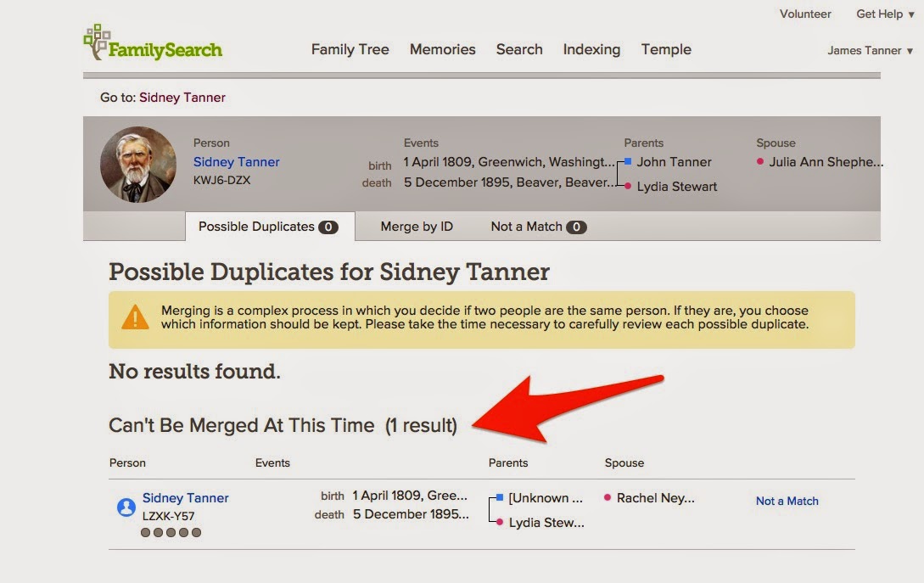
Task: Open the Temple menu
Action: [666, 49]
